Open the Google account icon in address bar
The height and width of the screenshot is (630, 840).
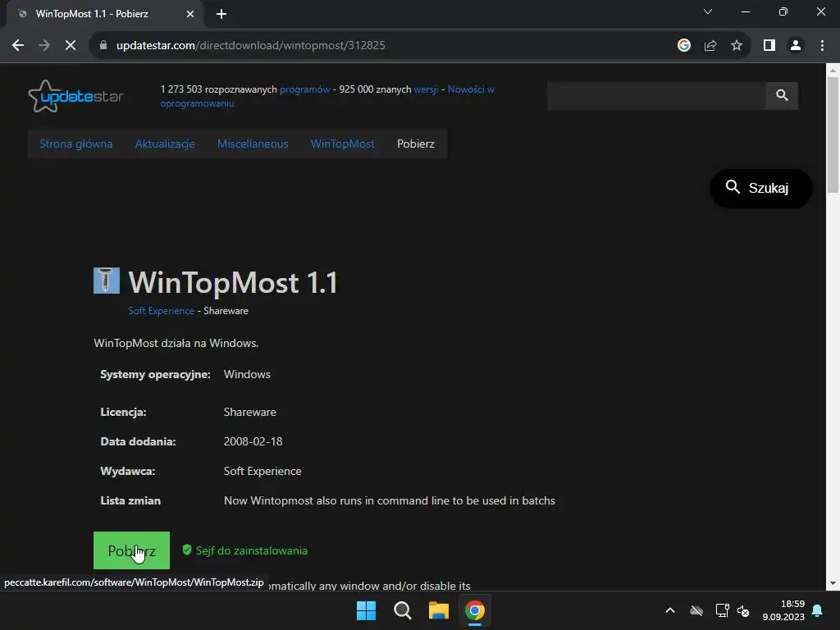pos(683,46)
